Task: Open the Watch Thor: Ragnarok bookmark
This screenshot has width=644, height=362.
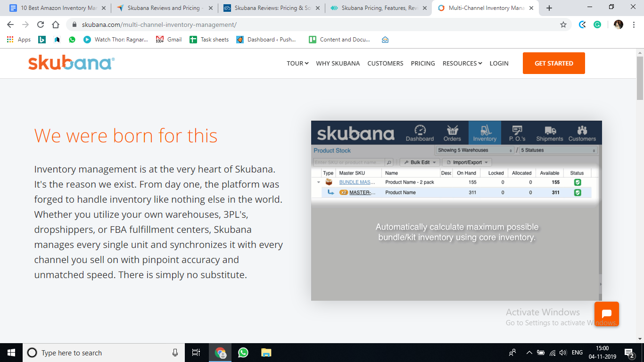Action: click(x=116, y=40)
